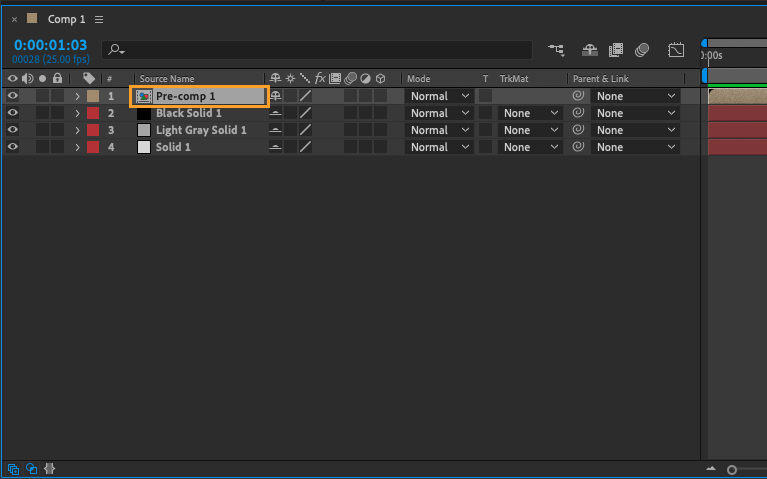767x479 pixels.
Task: Solo the Light Gray Solid 1 layer
Action: [x=43, y=130]
